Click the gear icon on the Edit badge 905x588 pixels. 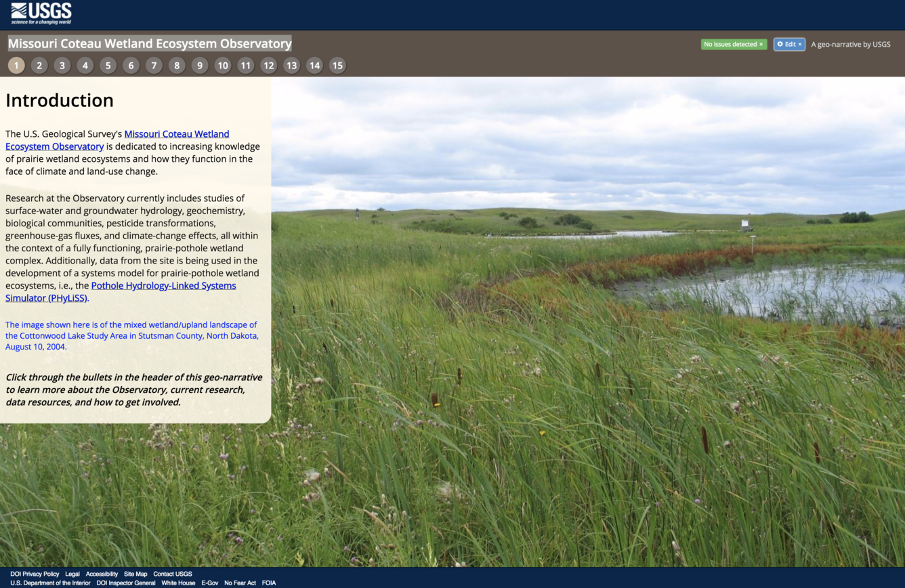coord(780,44)
